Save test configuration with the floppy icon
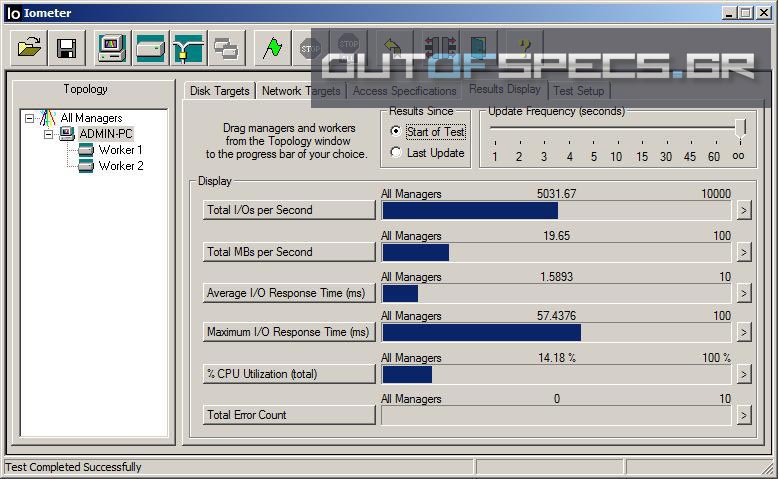 click(67, 48)
